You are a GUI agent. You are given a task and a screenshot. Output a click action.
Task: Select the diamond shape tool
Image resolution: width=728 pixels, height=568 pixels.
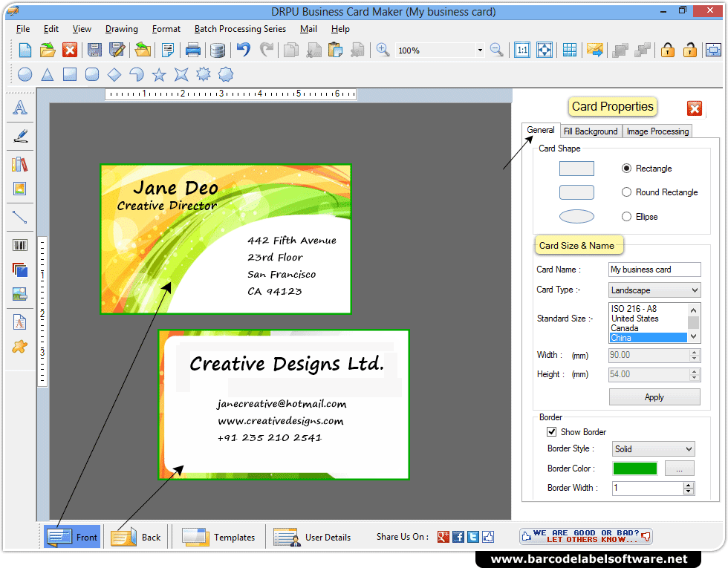tap(114, 74)
